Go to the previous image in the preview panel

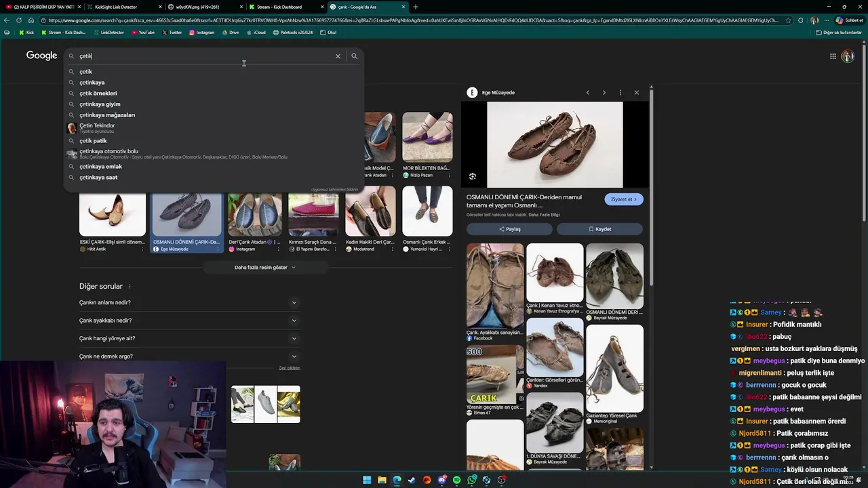[588, 93]
